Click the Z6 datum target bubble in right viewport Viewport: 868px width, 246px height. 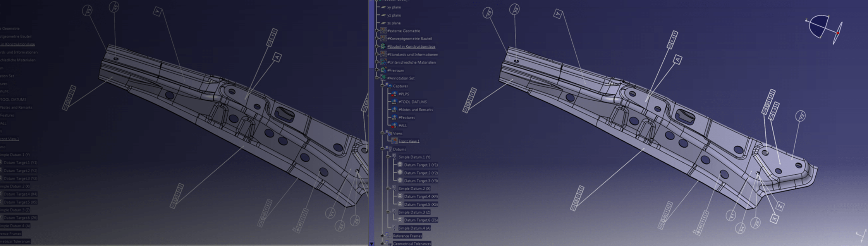tap(756, 222)
